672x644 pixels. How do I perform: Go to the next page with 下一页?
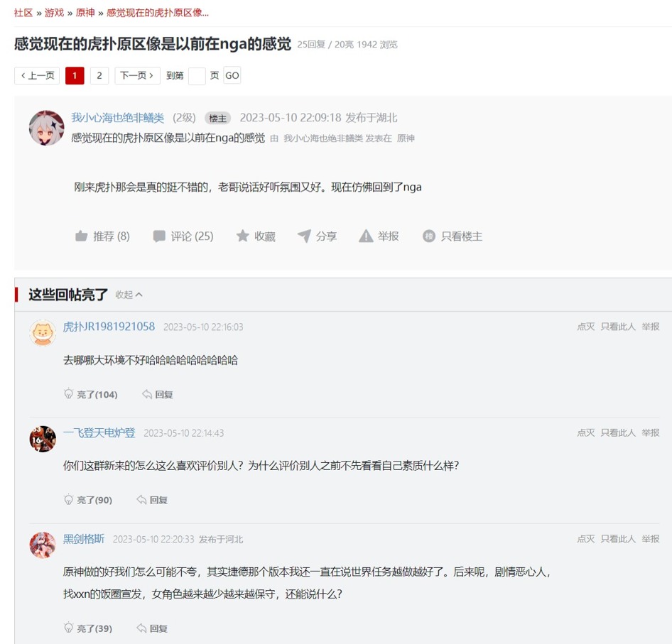(x=137, y=76)
